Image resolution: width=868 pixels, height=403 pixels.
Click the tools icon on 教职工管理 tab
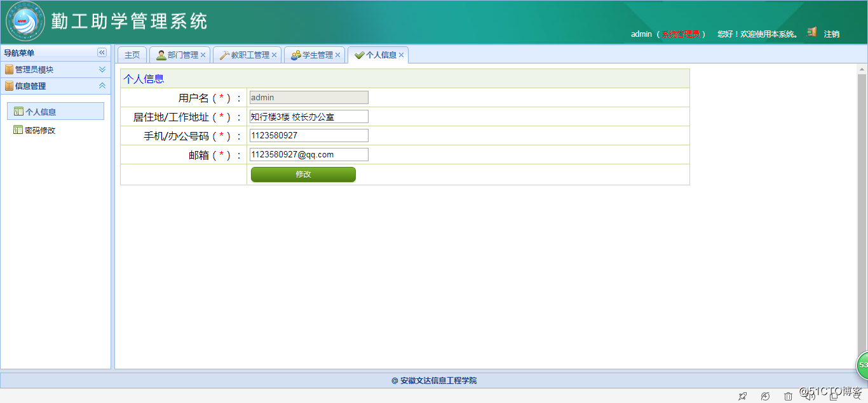pos(224,55)
